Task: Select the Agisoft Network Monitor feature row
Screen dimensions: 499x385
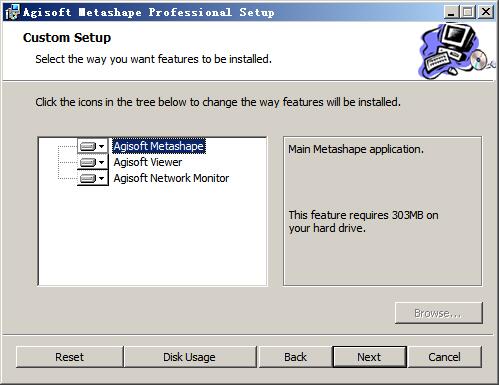Action: click(x=171, y=178)
